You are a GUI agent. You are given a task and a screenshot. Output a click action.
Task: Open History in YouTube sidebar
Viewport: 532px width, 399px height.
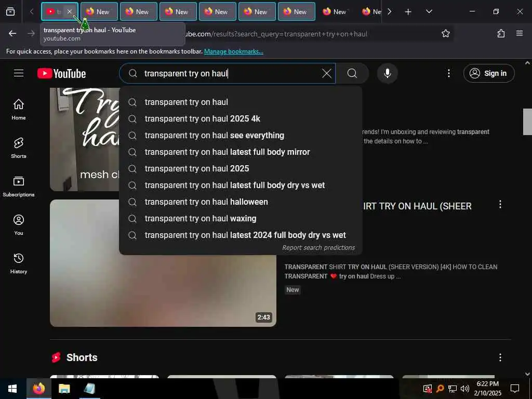pyautogui.click(x=19, y=263)
